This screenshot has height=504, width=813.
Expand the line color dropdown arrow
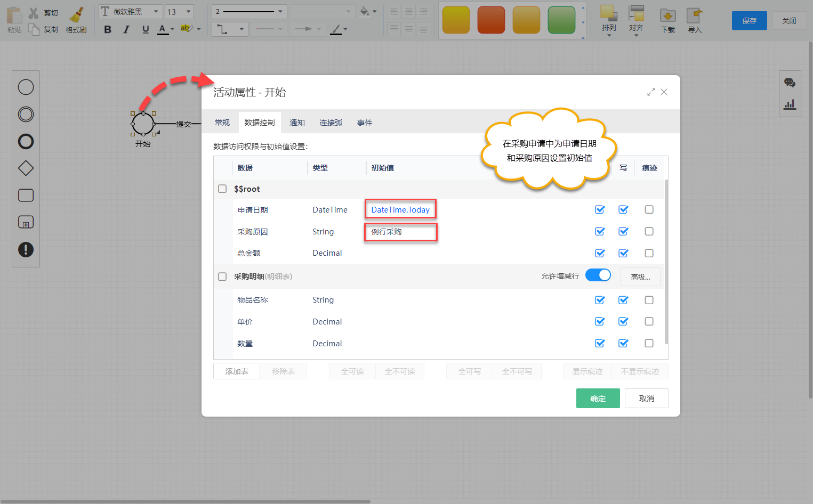click(345, 29)
